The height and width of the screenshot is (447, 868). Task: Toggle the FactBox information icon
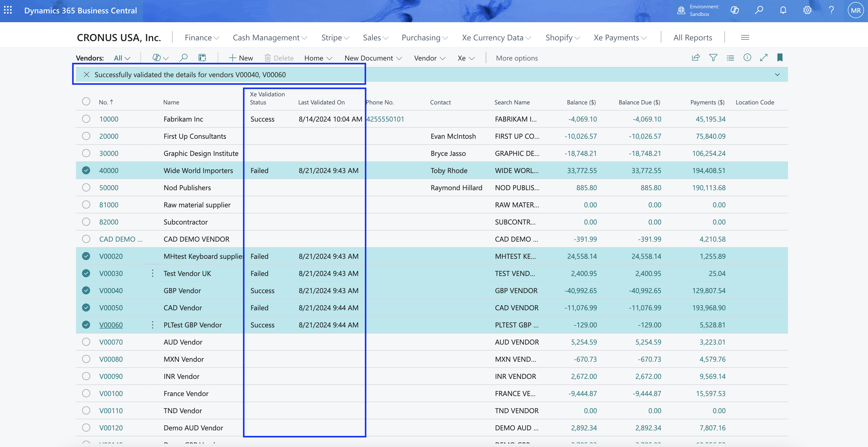tap(747, 58)
